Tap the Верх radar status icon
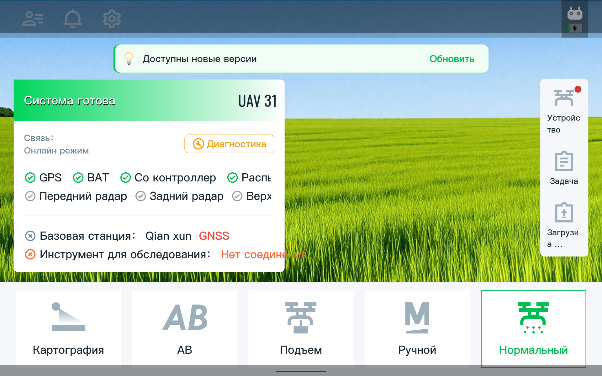The image size is (602, 376). [237, 196]
